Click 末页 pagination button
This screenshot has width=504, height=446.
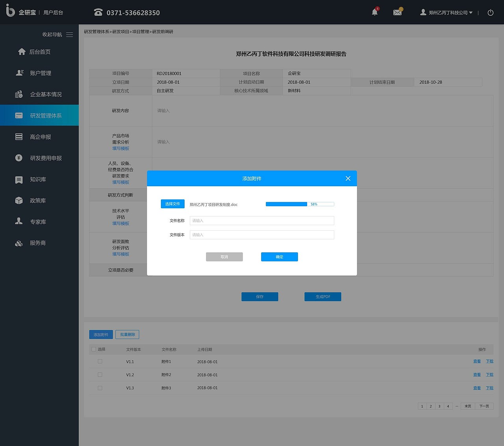(x=468, y=406)
